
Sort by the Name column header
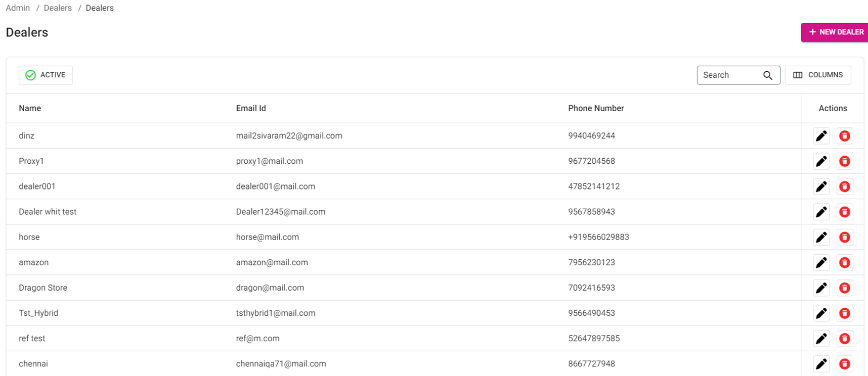[30, 108]
